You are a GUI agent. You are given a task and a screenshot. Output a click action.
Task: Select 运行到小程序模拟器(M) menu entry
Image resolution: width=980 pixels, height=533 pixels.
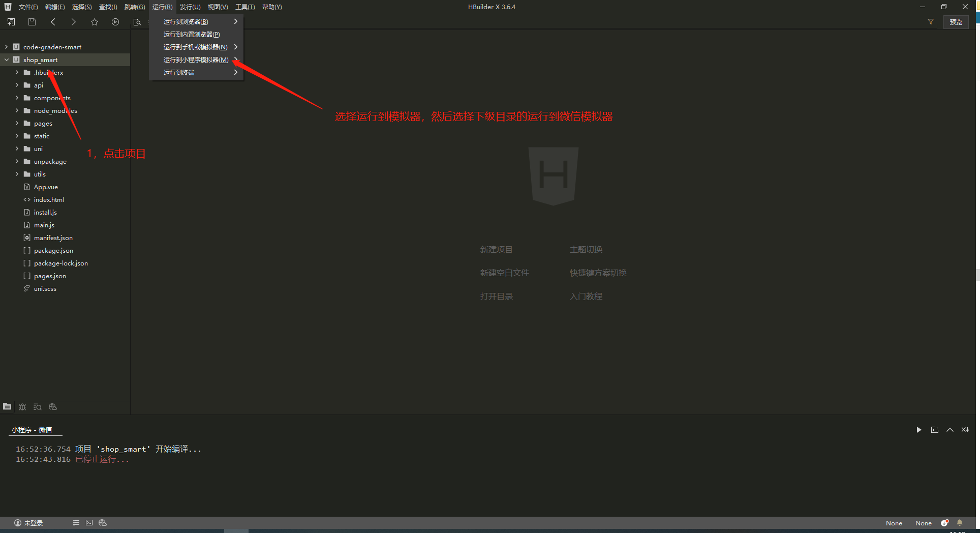pos(196,60)
